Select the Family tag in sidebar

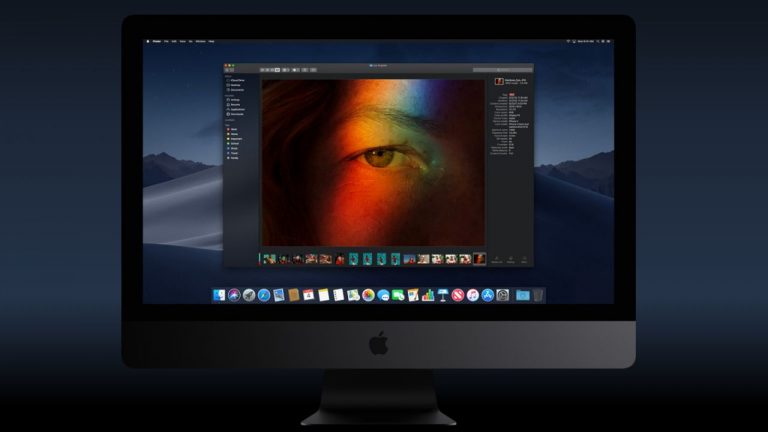click(x=233, y=158)
